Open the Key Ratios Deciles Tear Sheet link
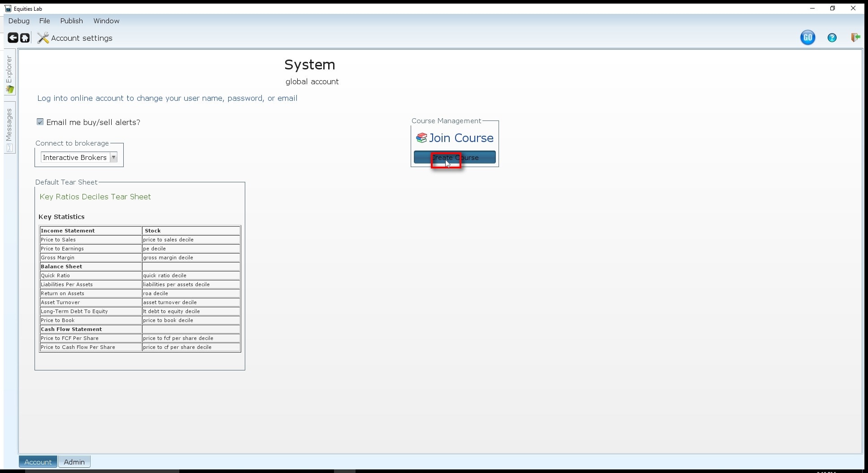 click(x=95, y=197)
